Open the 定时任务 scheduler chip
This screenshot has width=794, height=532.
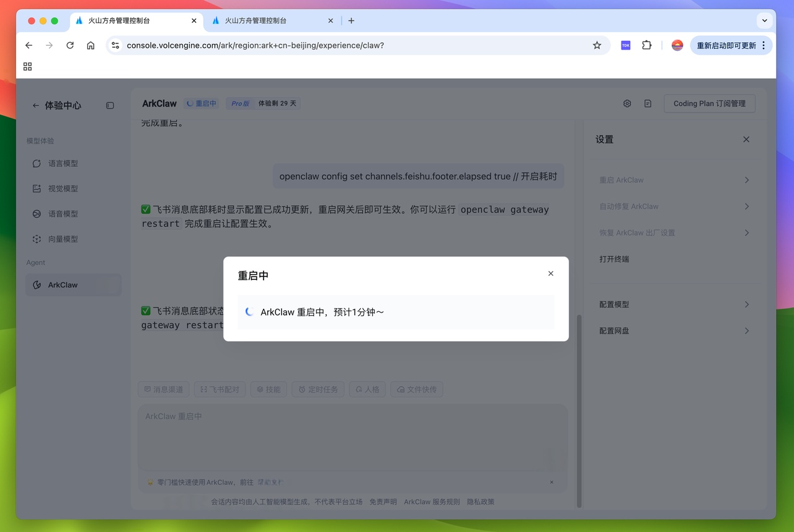coord(318,389)
